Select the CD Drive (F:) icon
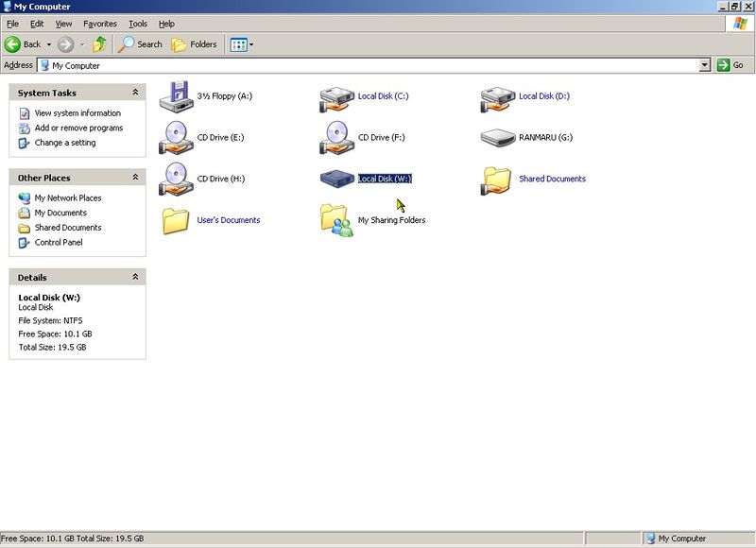The width and height of the screenshot is (756, 548). pos(337,137)
